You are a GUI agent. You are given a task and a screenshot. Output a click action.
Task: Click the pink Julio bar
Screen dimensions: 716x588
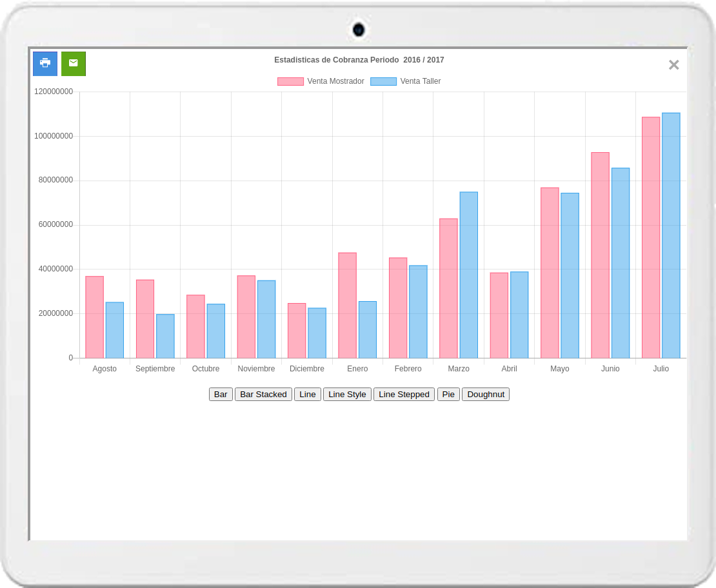651,238
